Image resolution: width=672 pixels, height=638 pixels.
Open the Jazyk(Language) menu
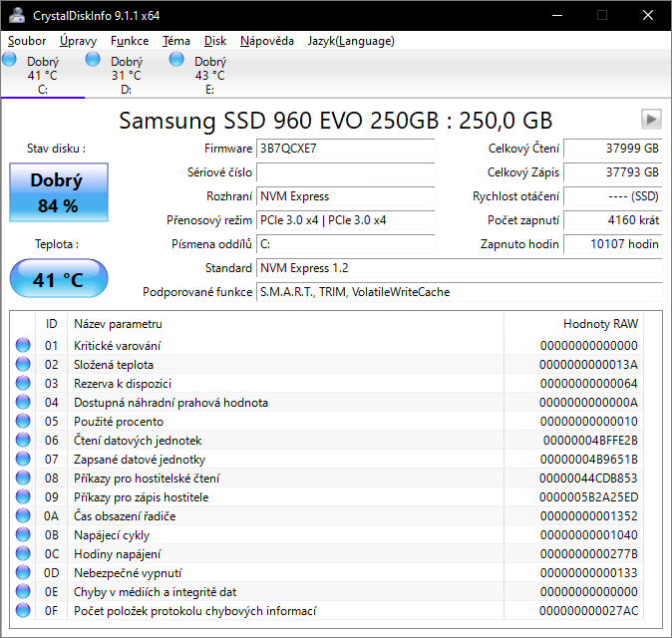pyautogui.click(x=351, y=41)
